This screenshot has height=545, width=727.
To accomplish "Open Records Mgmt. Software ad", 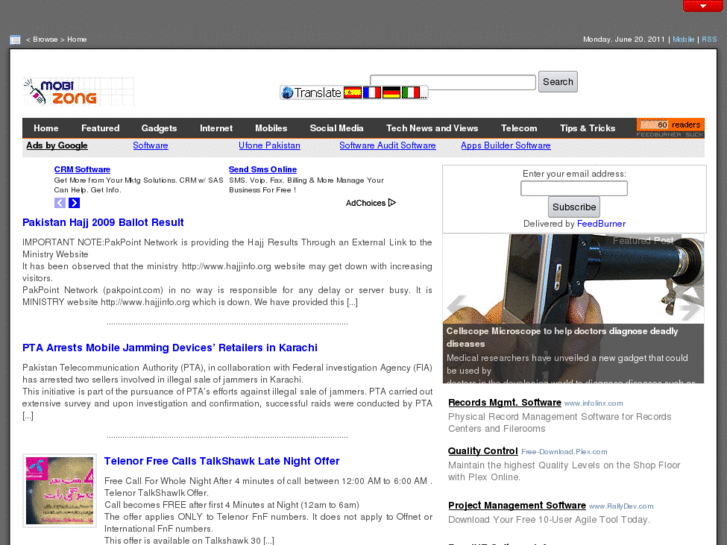I will 504,403.
